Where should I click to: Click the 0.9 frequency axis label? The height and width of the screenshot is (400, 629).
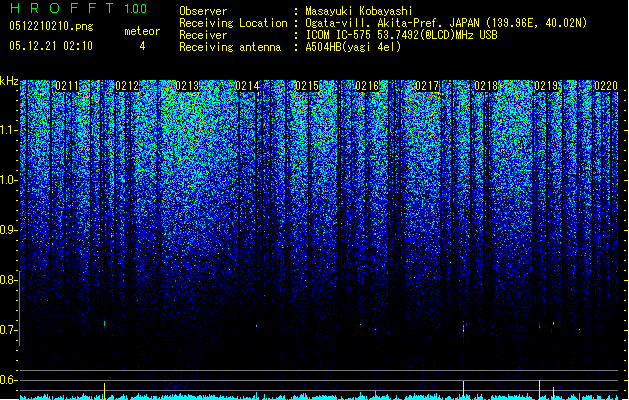pyautogui.click(x=9, y=230)
